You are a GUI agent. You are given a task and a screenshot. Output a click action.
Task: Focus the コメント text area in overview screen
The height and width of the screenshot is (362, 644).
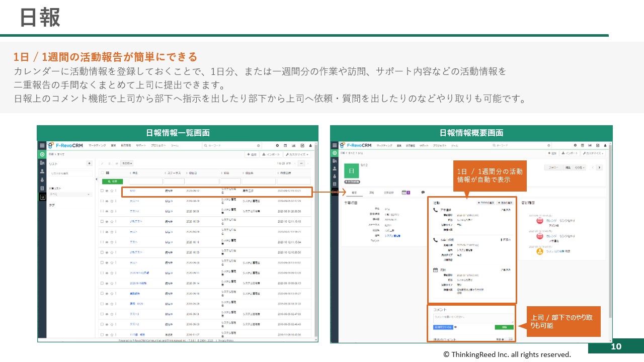[x=473, y=318]
